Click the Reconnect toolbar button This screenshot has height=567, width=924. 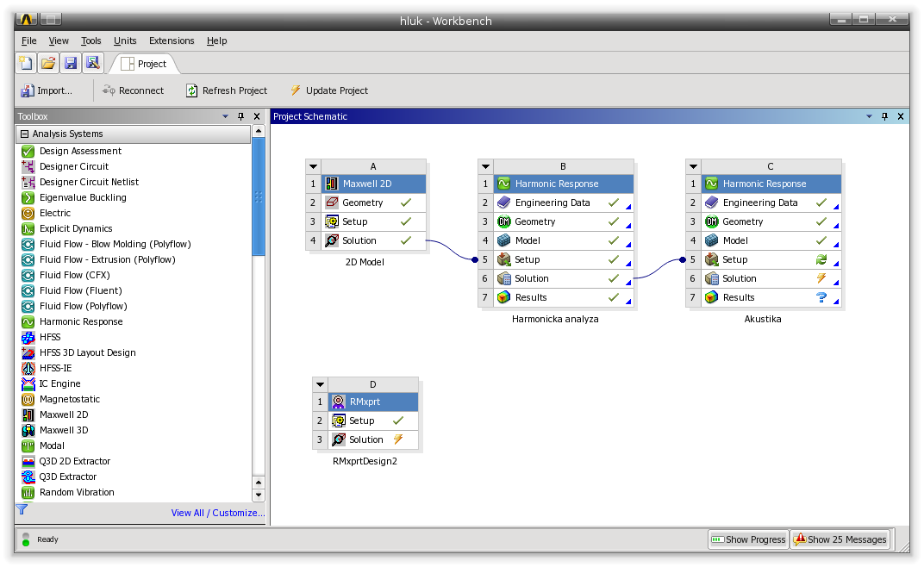134,90
